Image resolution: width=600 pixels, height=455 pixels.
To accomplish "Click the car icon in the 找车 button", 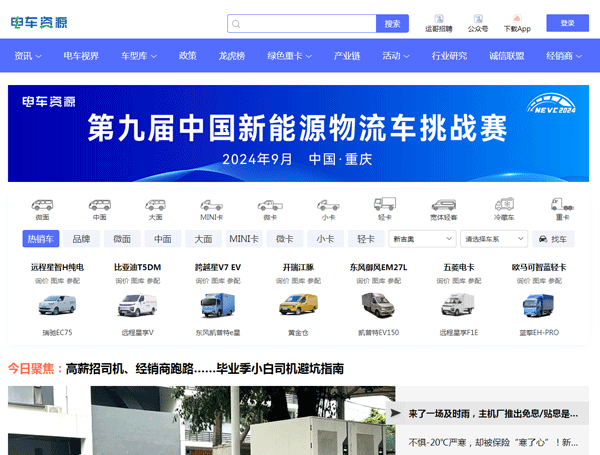I will click(543, 239).
